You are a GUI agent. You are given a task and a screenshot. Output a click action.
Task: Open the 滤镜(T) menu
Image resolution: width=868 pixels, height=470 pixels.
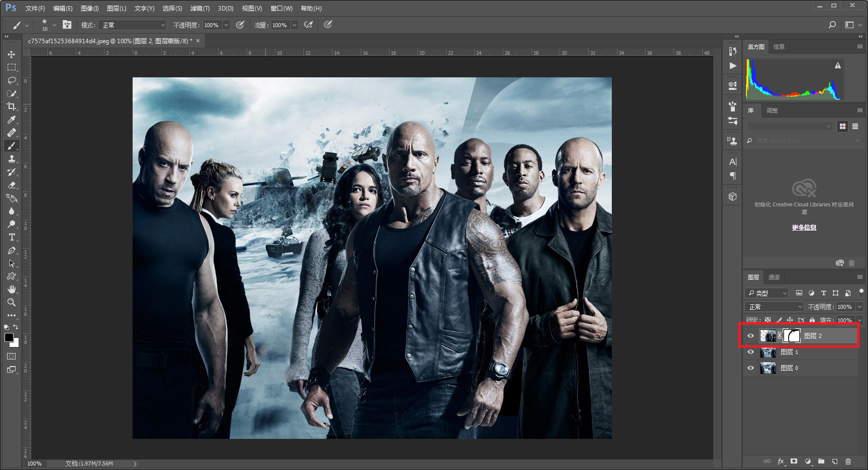click(x=200, y=9)
